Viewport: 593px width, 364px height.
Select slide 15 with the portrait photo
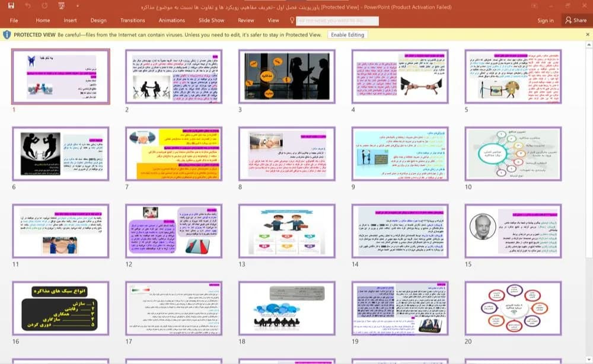point(513,231)
